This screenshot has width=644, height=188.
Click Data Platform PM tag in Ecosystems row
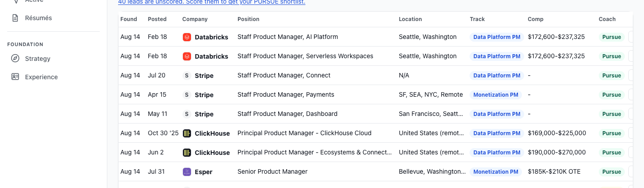tap(497, 153)
